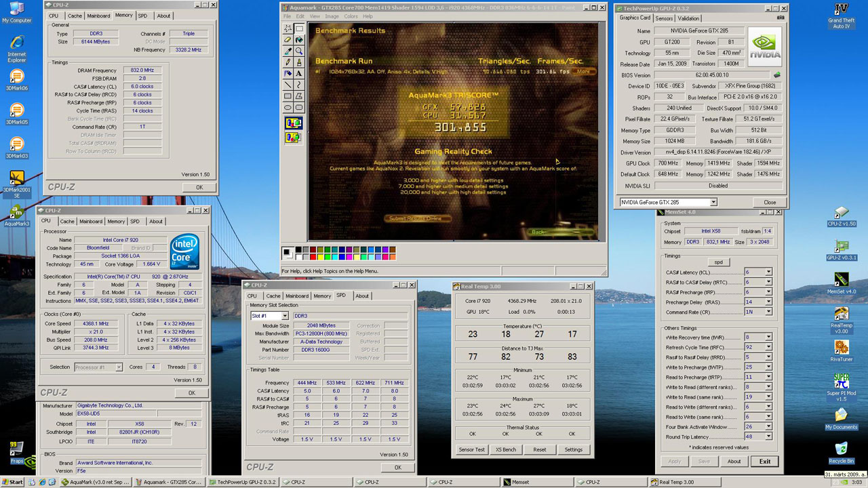This screenshot has width=868, height=488.
Task: Open the Image menu in Paint
Action: click(x=332, y=16)
